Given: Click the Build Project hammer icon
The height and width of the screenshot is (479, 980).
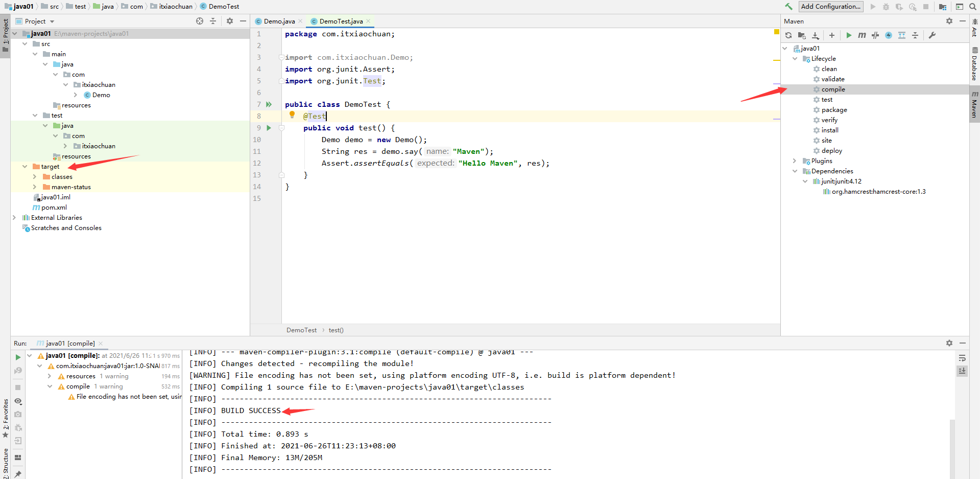Looking at the screenshot, I should [789, 7].
